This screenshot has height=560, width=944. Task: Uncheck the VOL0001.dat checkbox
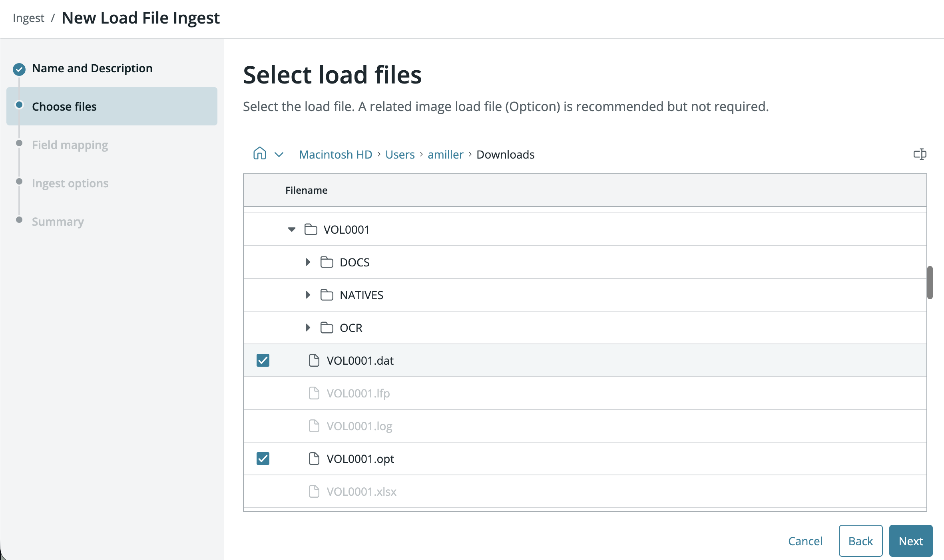[x=263, y=360]
